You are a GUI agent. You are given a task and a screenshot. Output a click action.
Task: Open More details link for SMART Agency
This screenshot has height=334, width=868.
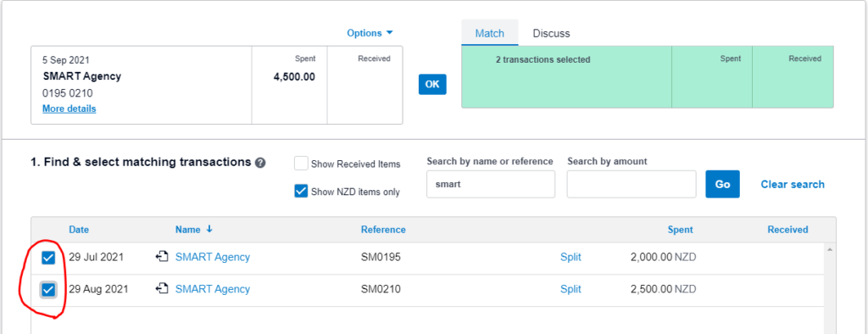(x=70, y=109)
